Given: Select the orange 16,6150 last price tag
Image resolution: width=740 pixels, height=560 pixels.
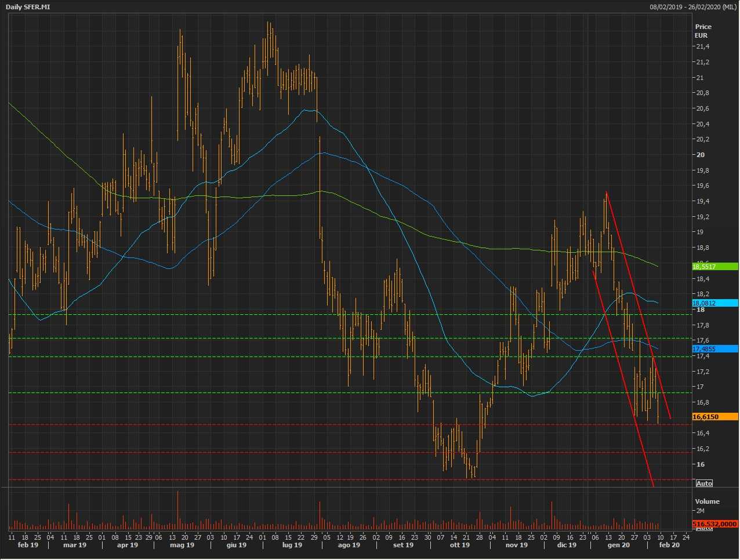Looking at the screenshot, I should (714, 417).
